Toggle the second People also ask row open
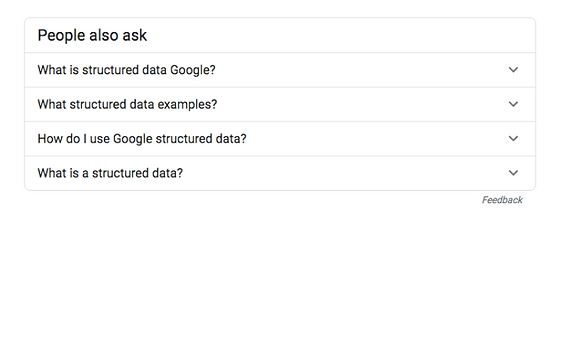The image size is (582, 364). click(280, 104)
